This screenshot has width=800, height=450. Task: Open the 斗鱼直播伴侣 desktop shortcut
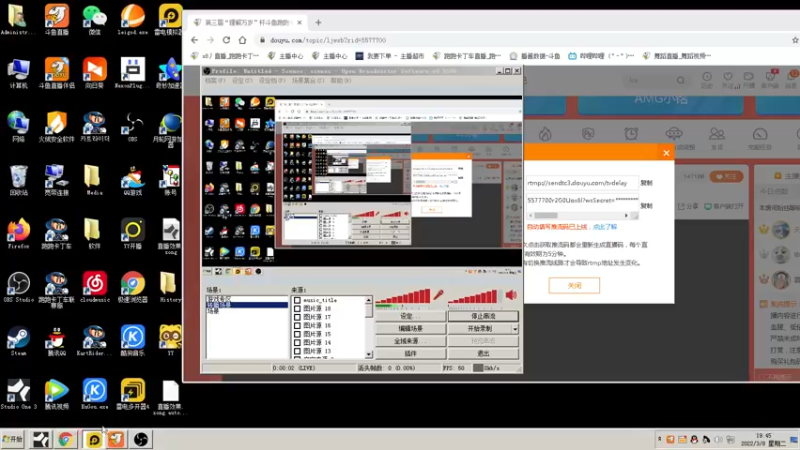point(57,72)
